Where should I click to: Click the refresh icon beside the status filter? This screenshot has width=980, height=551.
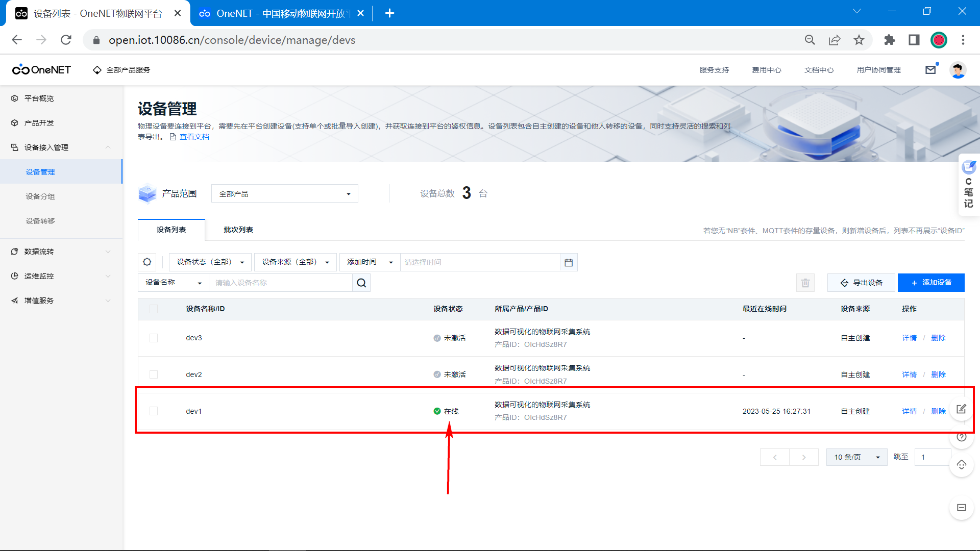coord(147,262)
